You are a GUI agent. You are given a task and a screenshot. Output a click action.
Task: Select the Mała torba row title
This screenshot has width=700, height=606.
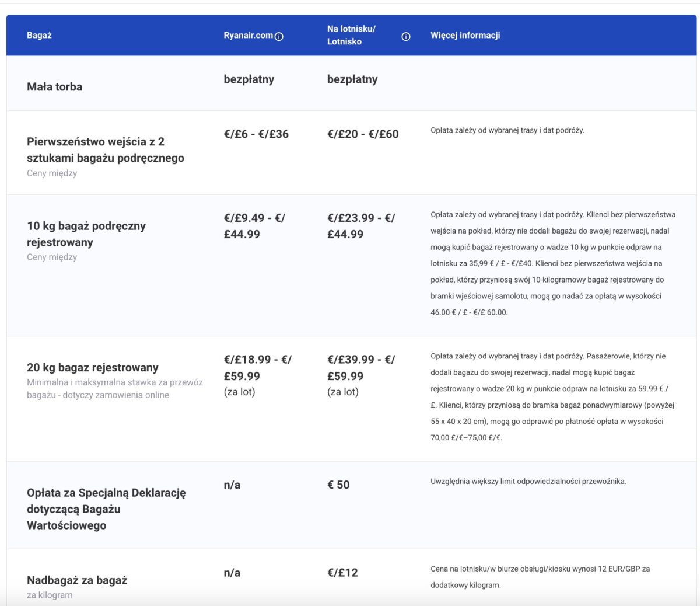tap(54, 86)
